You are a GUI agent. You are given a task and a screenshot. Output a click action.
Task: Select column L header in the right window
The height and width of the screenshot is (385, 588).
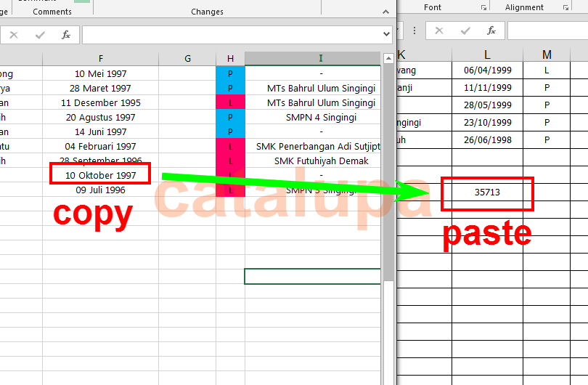[x=487, y=54]
